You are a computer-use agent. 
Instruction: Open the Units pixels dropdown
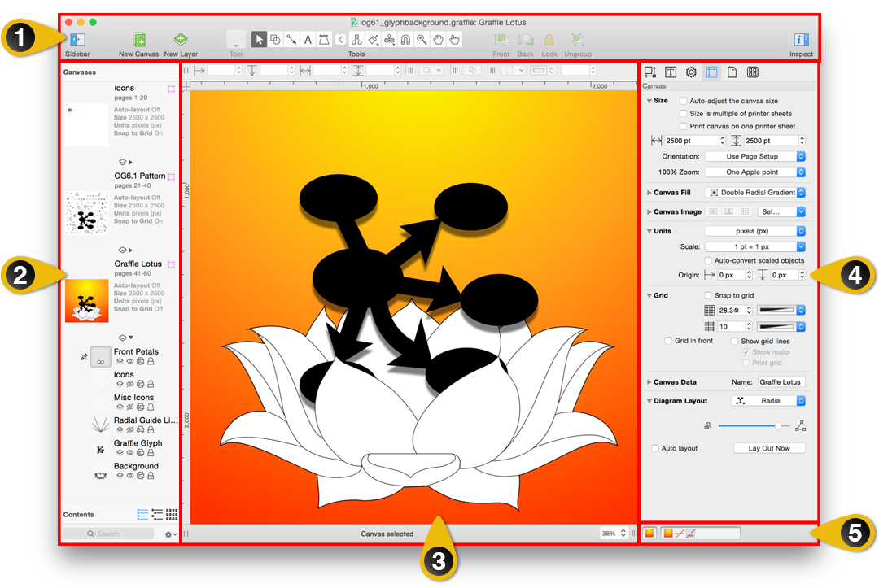pos(755,231)
